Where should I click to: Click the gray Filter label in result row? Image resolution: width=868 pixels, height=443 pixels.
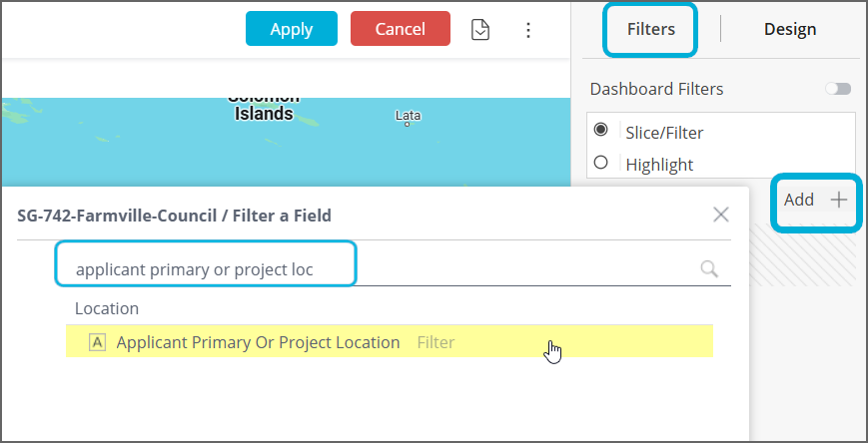(435, 342)
